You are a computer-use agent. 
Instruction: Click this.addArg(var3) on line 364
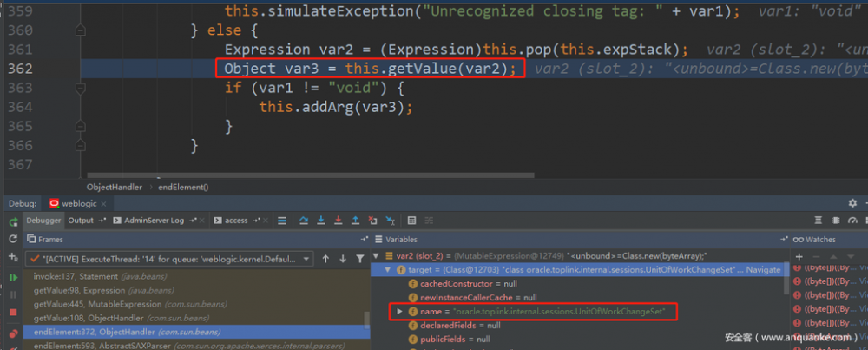[x=336, y=107]
